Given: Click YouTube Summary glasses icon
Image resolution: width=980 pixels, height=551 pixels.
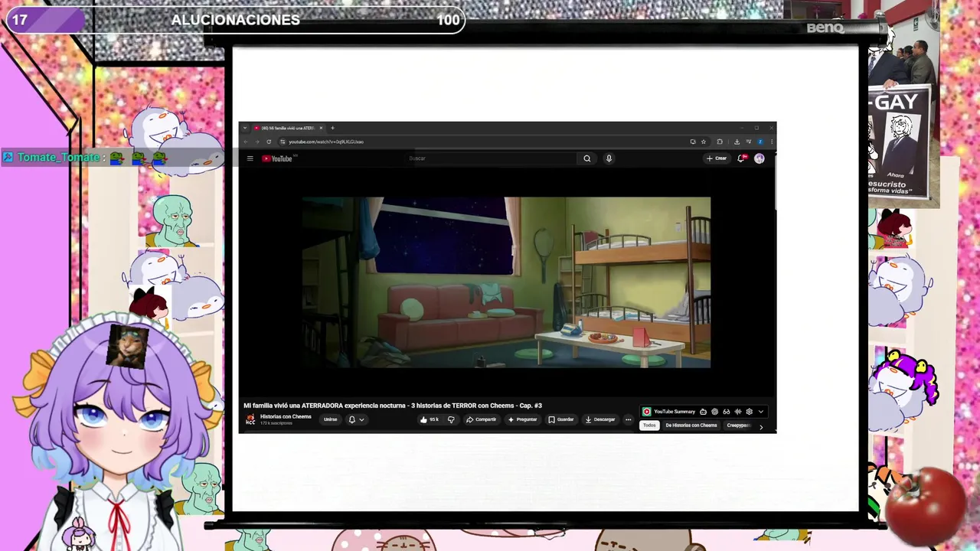Looking at the screenshot, I should click(x=727, y=412).
